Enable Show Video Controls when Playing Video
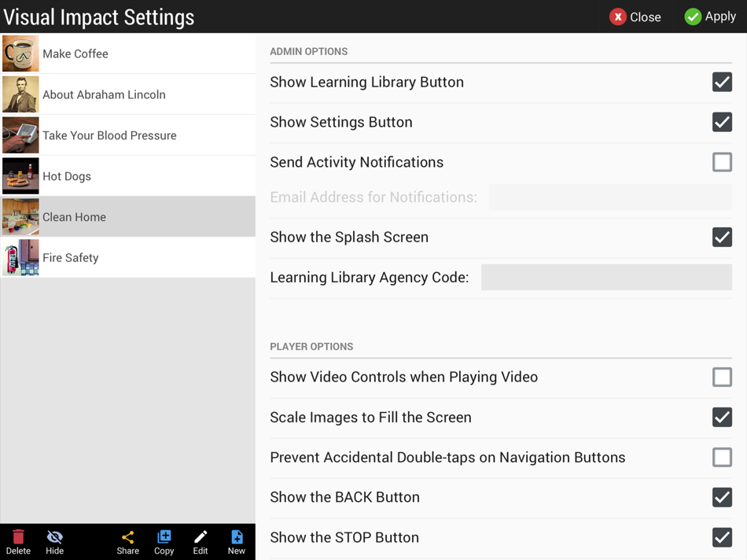Viewport: 747px width, 560px height. pos(722,377)
